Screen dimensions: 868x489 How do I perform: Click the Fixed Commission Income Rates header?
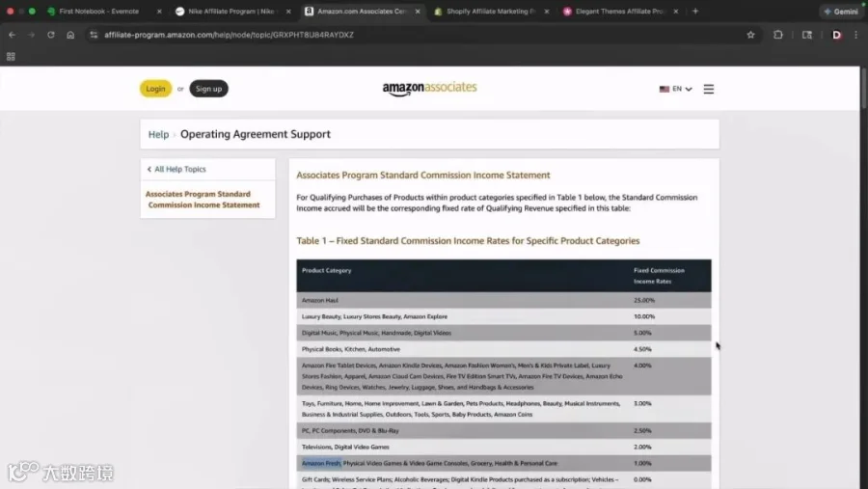pos(660,276)
